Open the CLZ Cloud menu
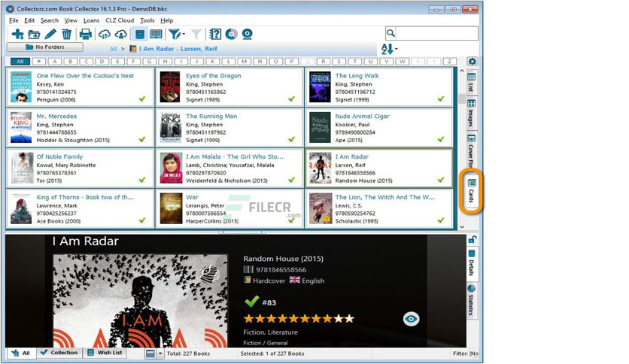Viewport: 629px width, 364px height. tap(120, 20)
